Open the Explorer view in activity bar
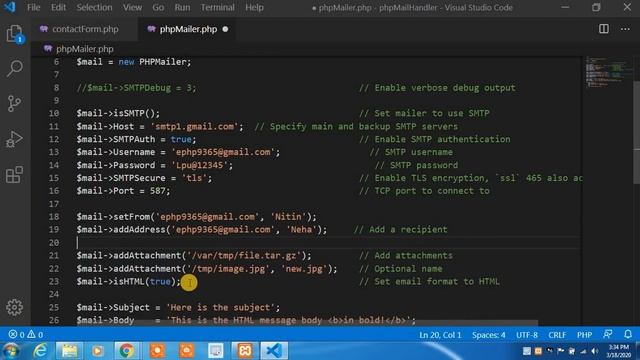 15,34
